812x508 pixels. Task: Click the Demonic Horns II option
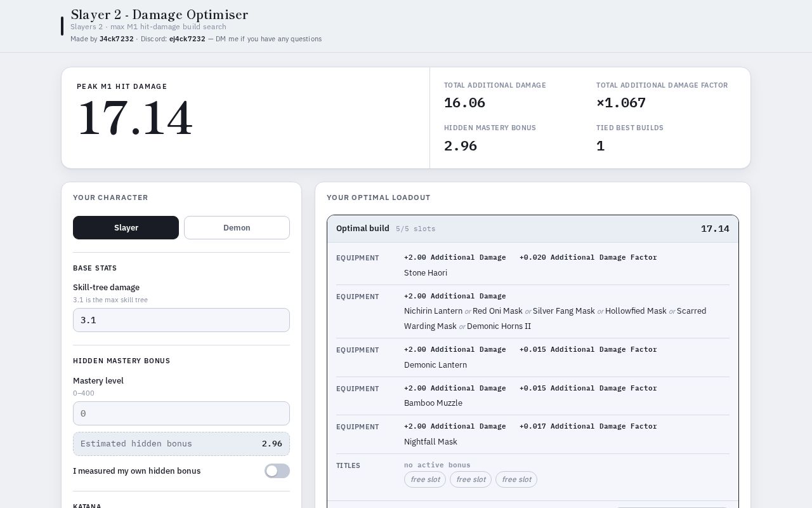pyautogui.click(x=499, y=326)
